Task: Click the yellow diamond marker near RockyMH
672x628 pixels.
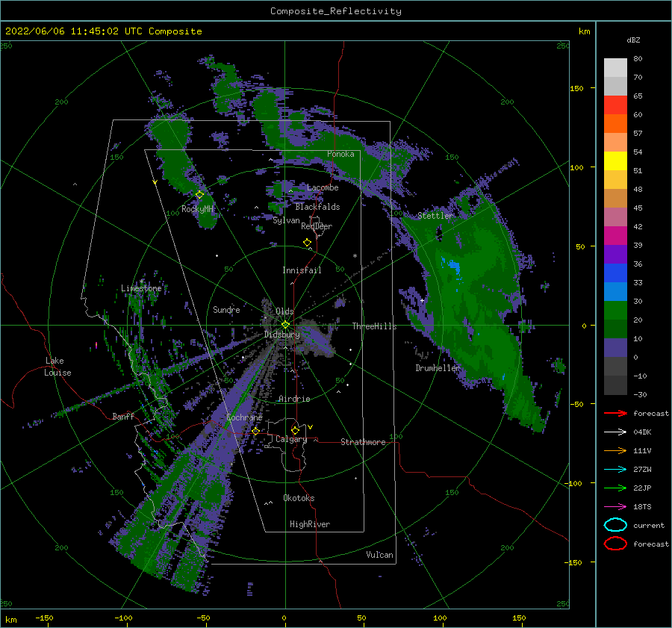Action: pos(199,195)
